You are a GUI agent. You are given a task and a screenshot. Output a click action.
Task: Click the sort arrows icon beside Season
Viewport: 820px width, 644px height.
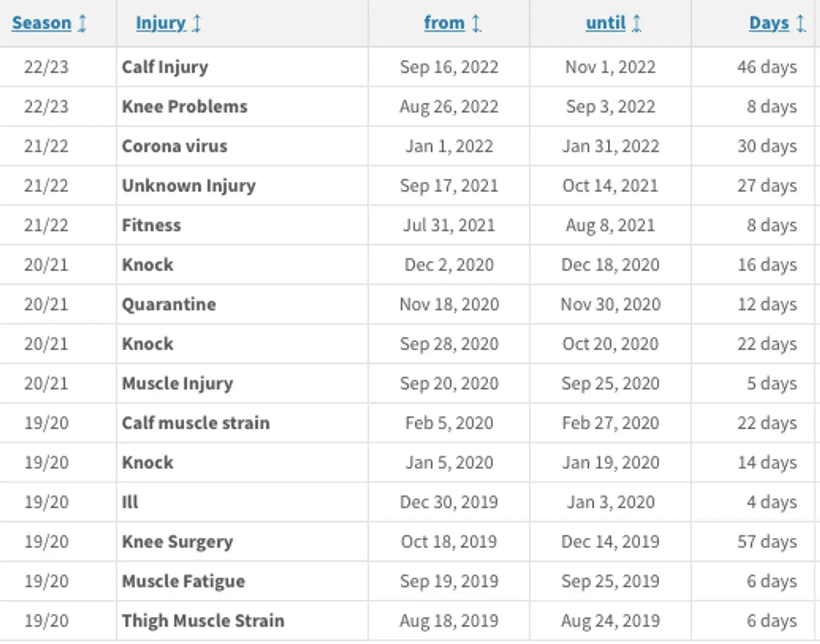click(x=82, y=23)
